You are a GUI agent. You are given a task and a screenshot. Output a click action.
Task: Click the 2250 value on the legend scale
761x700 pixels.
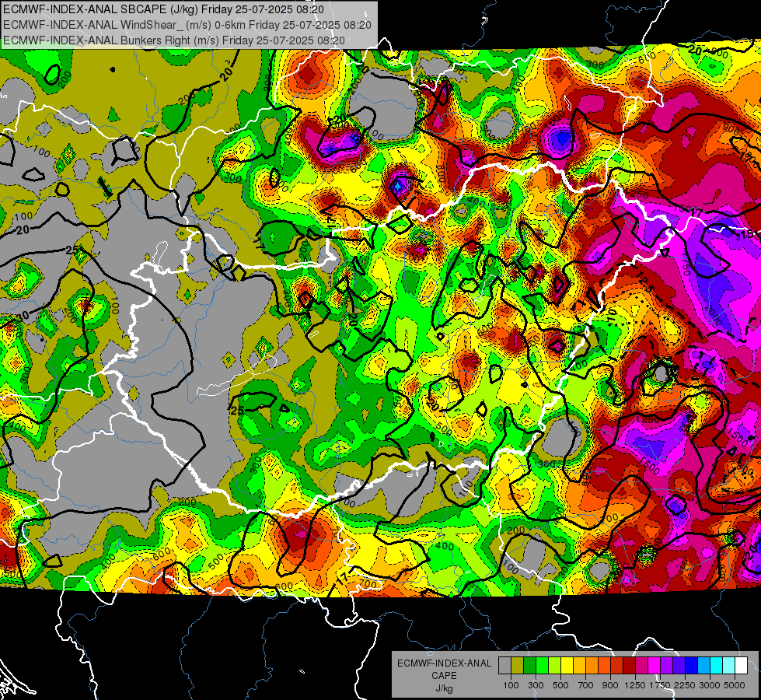tap(686, 685)
